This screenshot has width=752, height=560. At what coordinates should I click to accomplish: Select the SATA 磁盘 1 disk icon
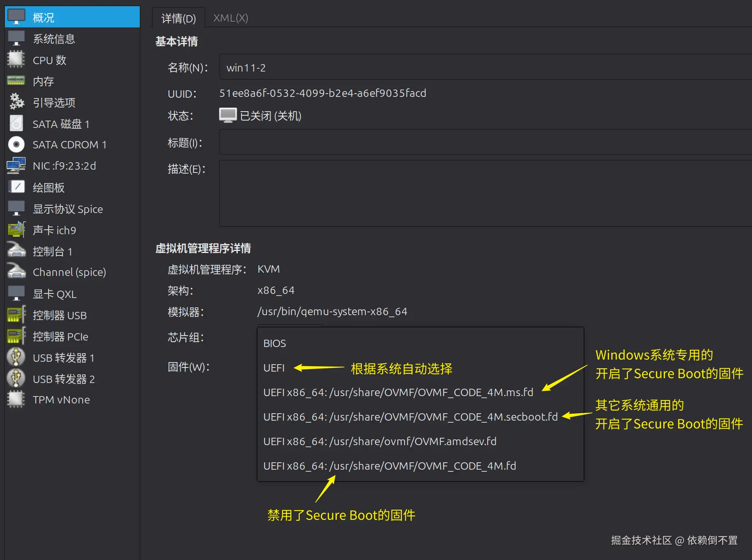tap(16, 123)
